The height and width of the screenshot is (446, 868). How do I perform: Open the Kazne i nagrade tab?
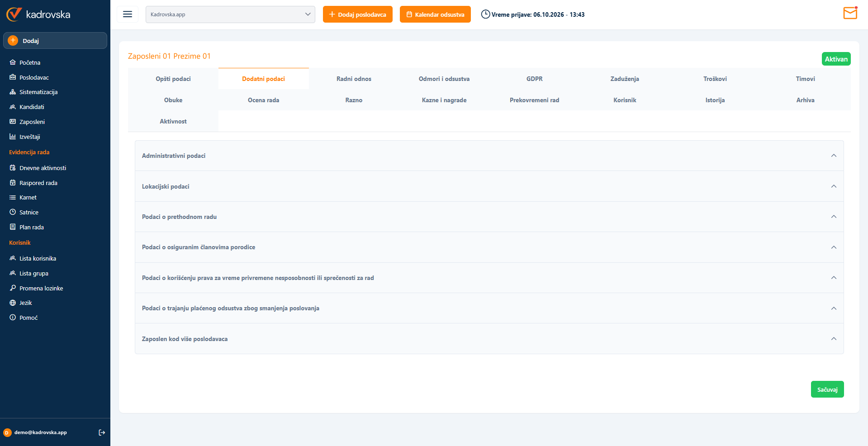[x=444, y=100]
